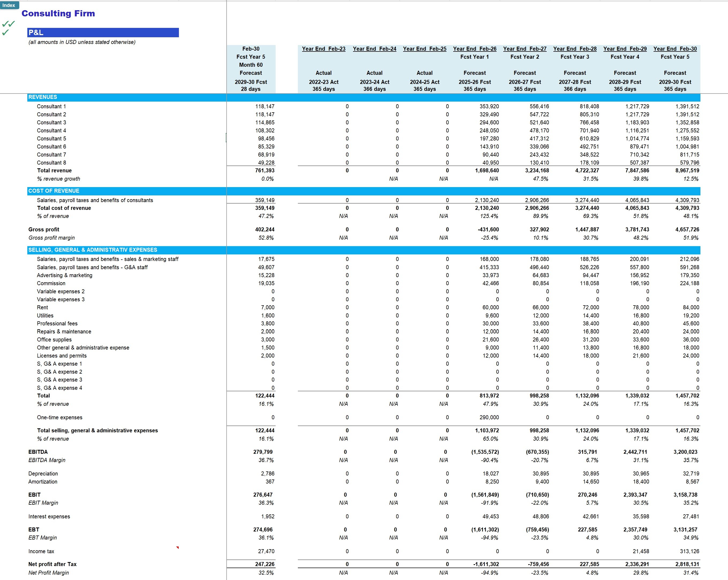Select the Licenses and permits row label
Screen dimensions: 728x580
[61, 356]
